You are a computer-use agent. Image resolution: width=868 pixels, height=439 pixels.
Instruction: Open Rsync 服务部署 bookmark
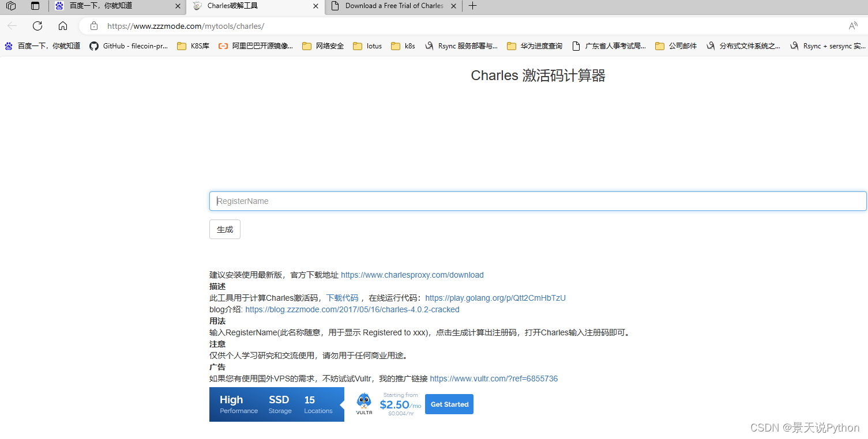(x=461, y=46)
